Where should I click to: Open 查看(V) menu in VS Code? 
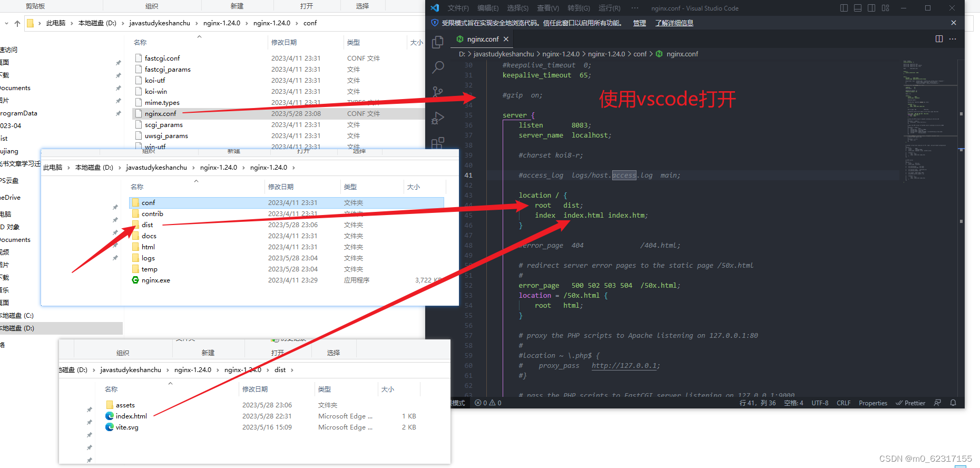point(548,8)
